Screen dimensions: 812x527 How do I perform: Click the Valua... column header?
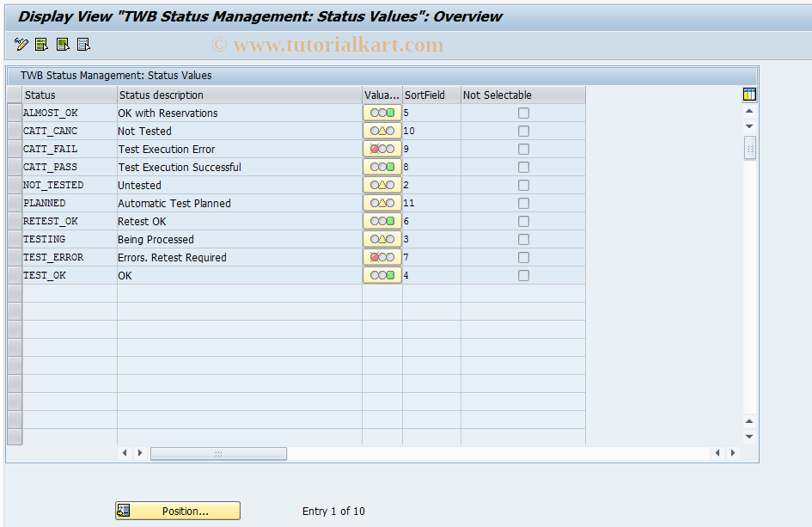(382, 95)
